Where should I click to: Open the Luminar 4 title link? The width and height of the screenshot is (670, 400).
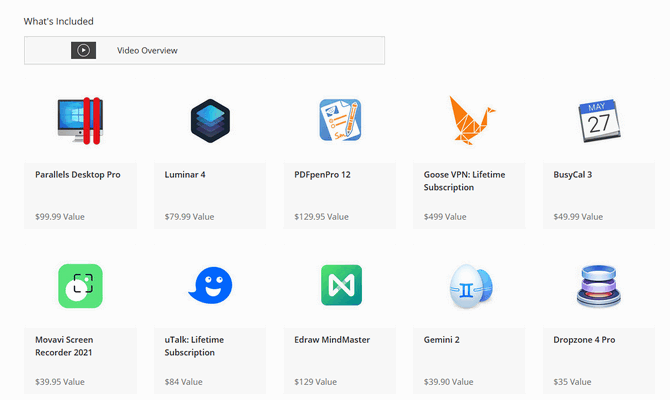(x=185, y=174)
